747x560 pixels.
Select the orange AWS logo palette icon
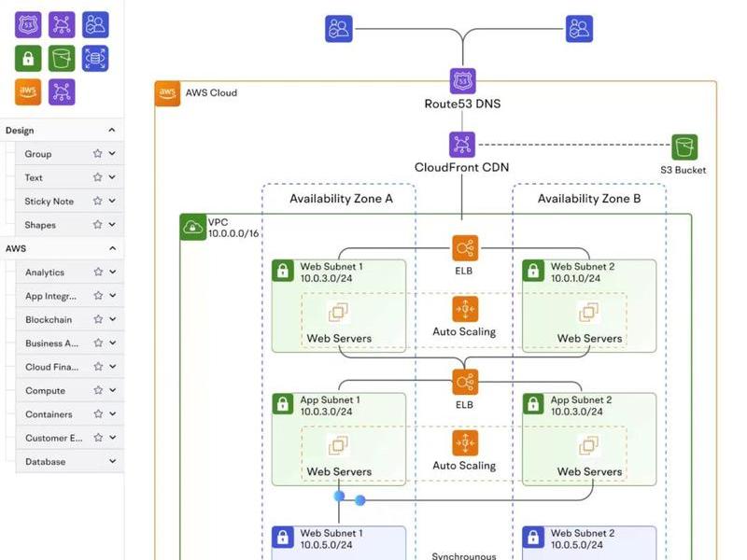[x=28, y=91]
